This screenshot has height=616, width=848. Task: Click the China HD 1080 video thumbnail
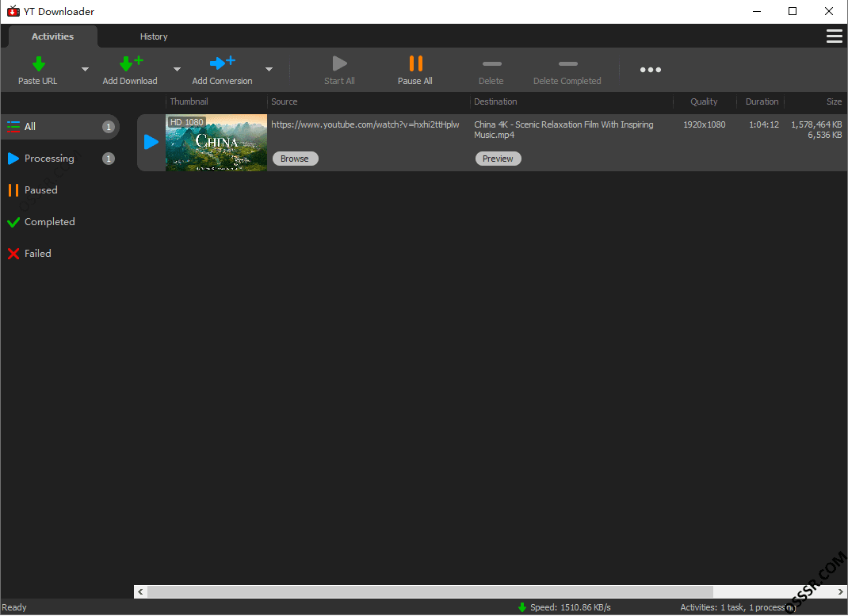pos(216,143)
